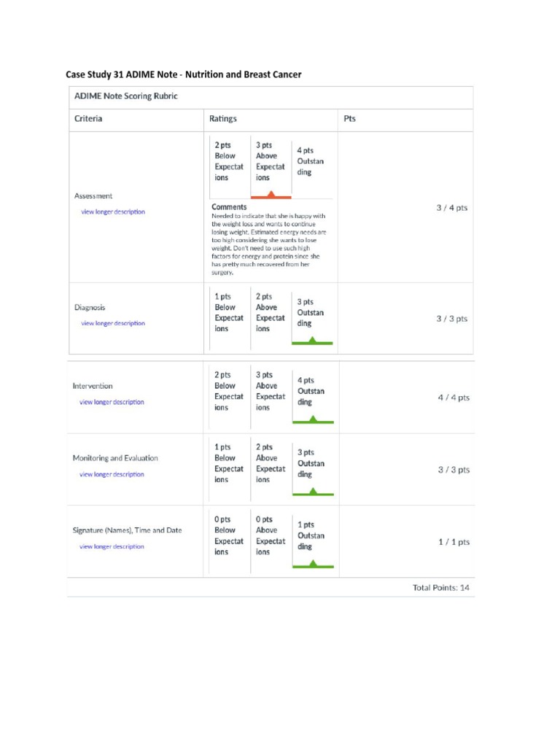560x747 pixels.
Task: Click the green marker under Diagnosis rating
Action: 312,341
